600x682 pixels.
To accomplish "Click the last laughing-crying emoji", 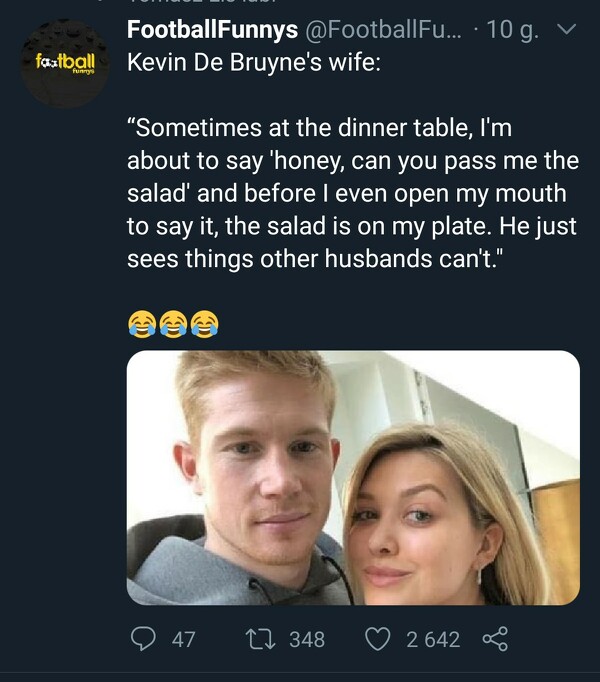I will pyautogui.click(x=204, y=322).
